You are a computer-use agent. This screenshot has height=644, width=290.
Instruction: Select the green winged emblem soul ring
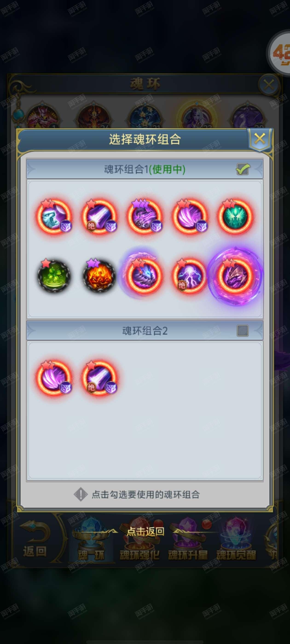235,216
